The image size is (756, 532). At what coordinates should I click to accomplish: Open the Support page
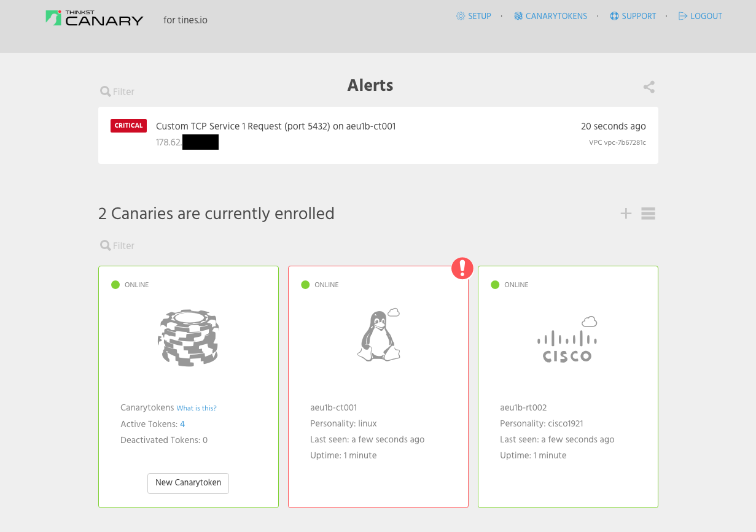coord(633,17)
